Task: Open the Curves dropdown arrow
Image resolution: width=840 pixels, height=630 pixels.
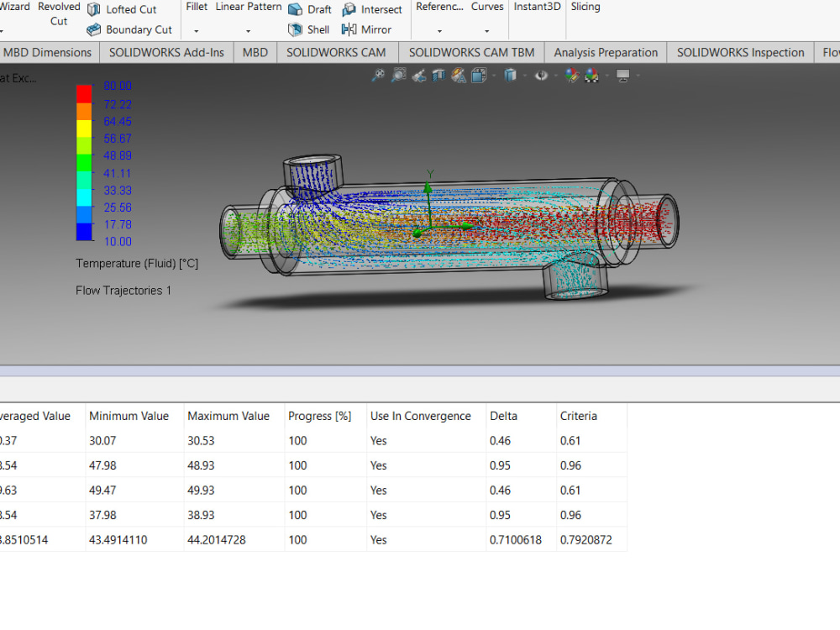Action: tap(487, 31)
